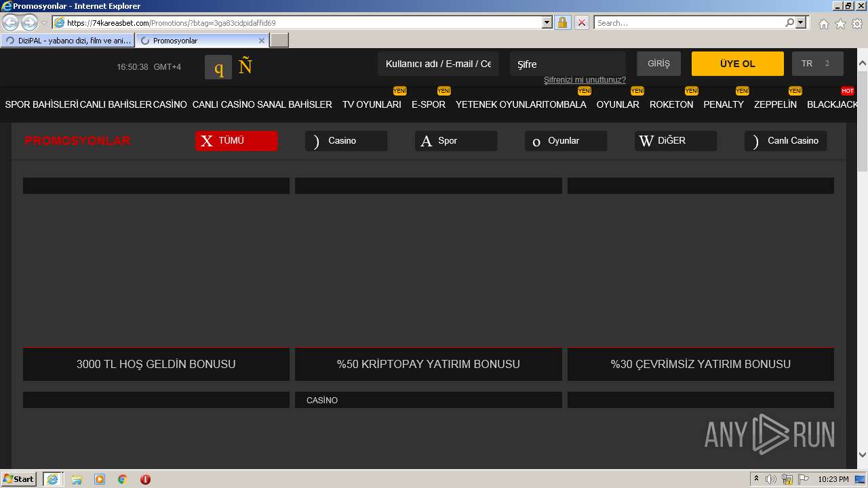Go back with the browser Back arrow
The width and height of the screenshot is (868, 488).
(11, 22)
